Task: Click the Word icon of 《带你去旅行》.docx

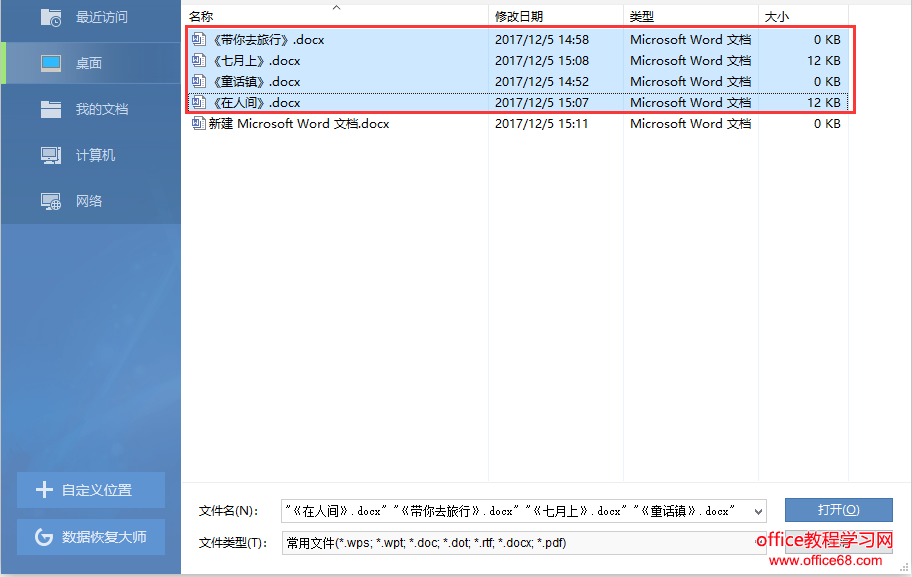Action: [x=199, y=40]
